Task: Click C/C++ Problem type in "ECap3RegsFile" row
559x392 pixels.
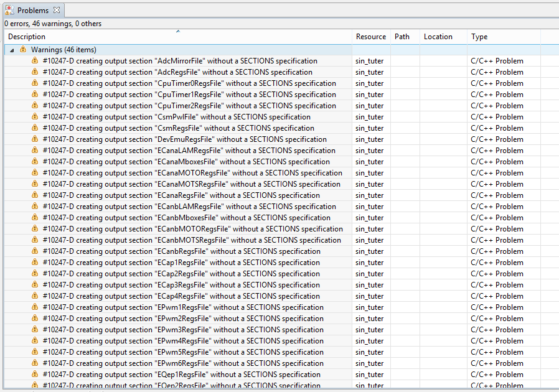Action: [497, 285]
